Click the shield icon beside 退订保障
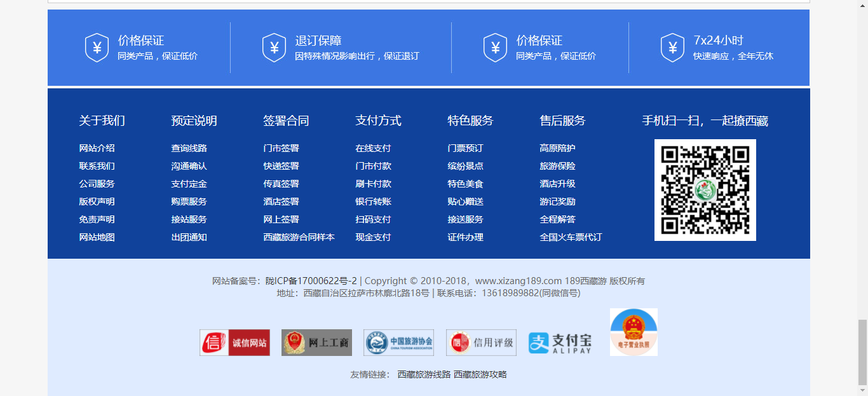Viewport: 868px width, 396px height. (x=274, y=48)
